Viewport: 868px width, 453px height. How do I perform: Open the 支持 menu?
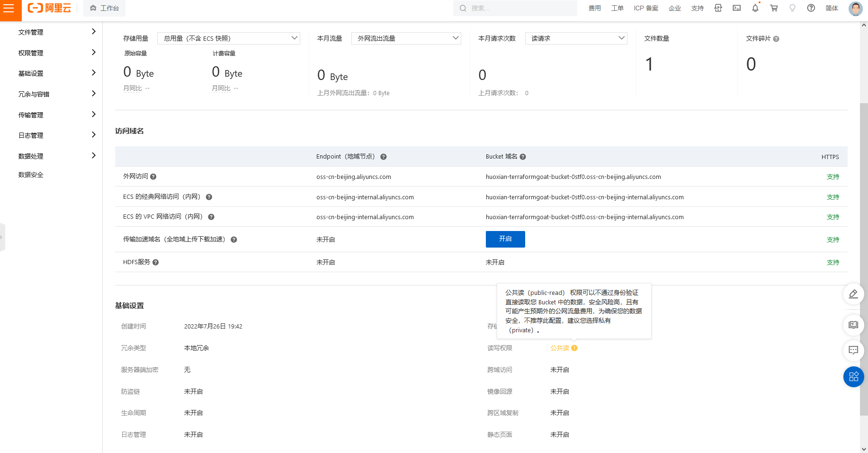[x=698, y=8]
